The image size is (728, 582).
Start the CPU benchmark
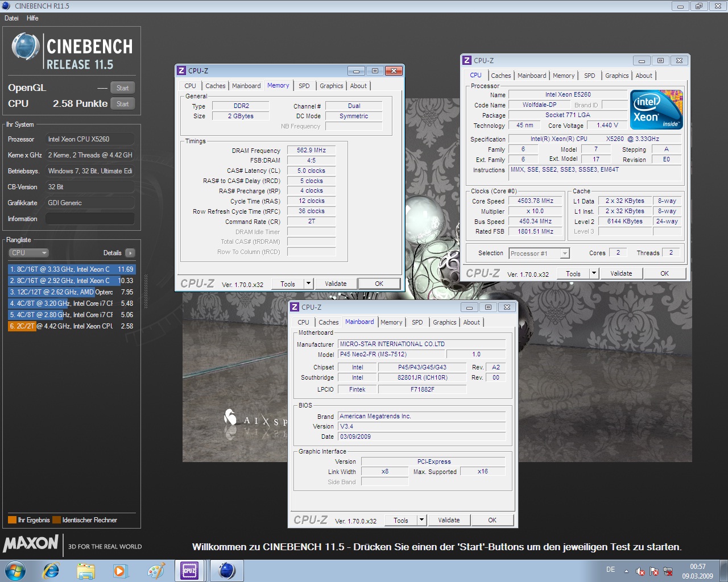click(x=123, y=104)
